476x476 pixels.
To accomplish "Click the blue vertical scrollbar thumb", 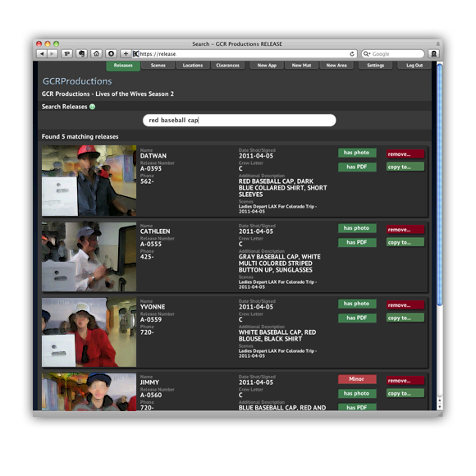I will [x=440, y=185].
